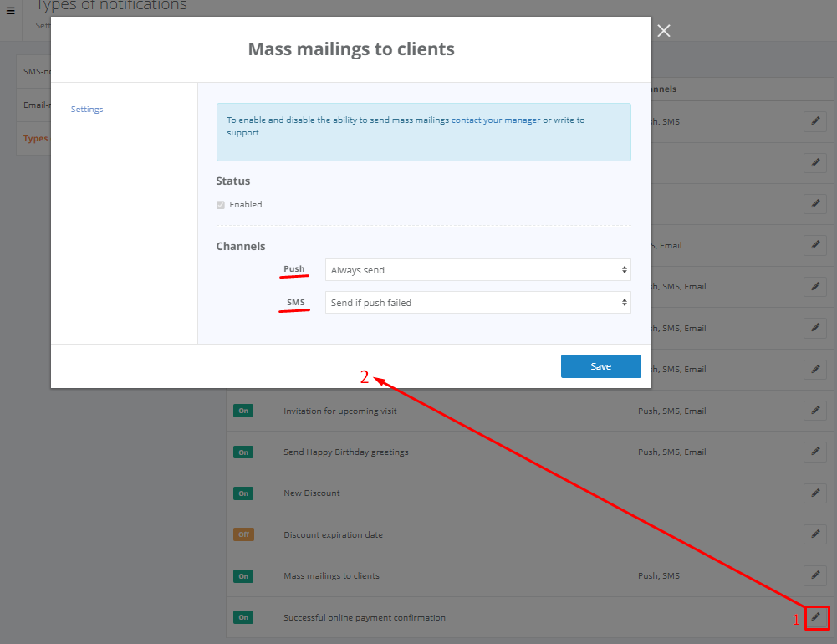This screenshot has width=837, height=644.
Task: Toggle On badge for New Discount
Action: pos(243,493)
